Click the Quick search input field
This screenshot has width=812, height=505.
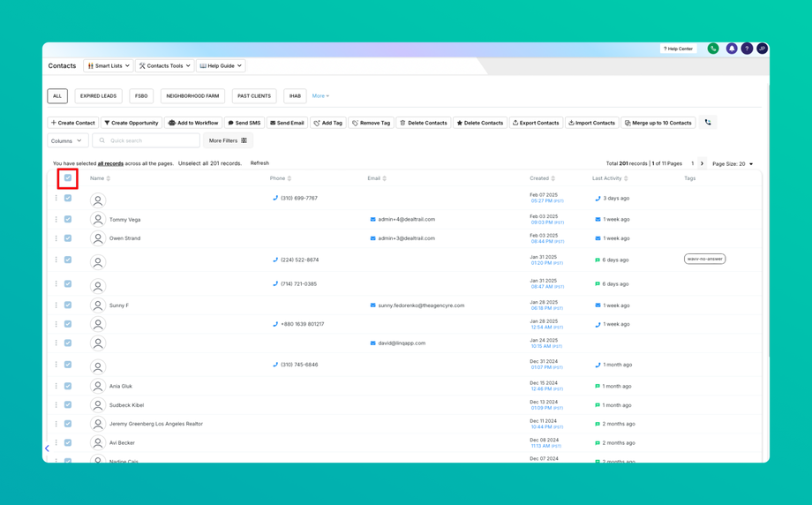[x=146, y=140]
